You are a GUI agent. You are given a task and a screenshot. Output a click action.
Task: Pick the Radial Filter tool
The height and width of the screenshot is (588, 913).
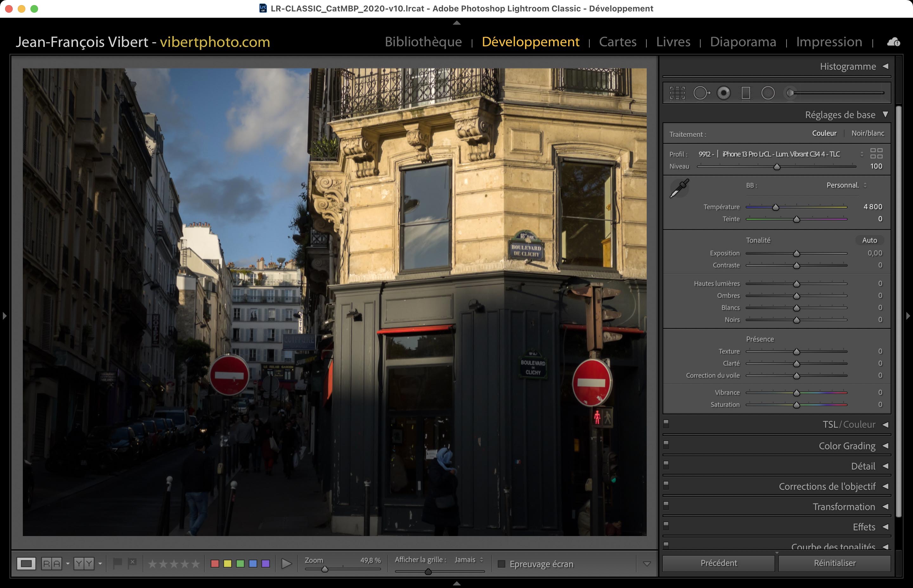pos(768,93)
